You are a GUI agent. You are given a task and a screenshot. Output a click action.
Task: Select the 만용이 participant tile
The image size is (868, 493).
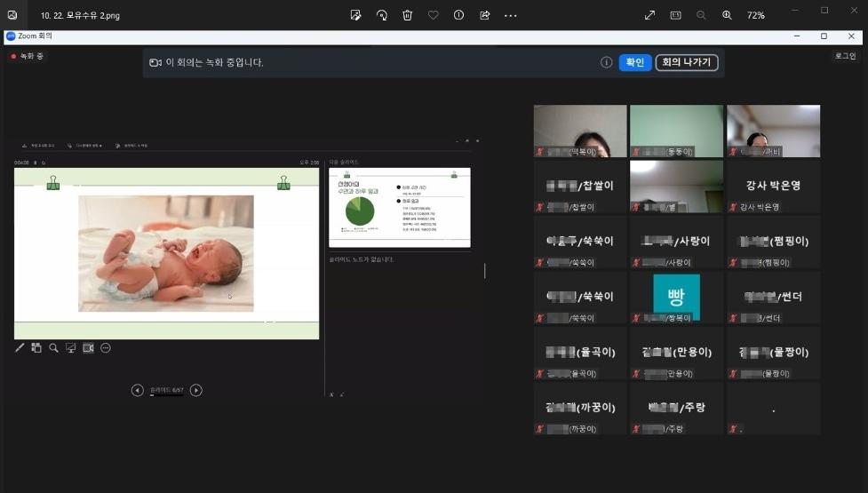point(676,353)
